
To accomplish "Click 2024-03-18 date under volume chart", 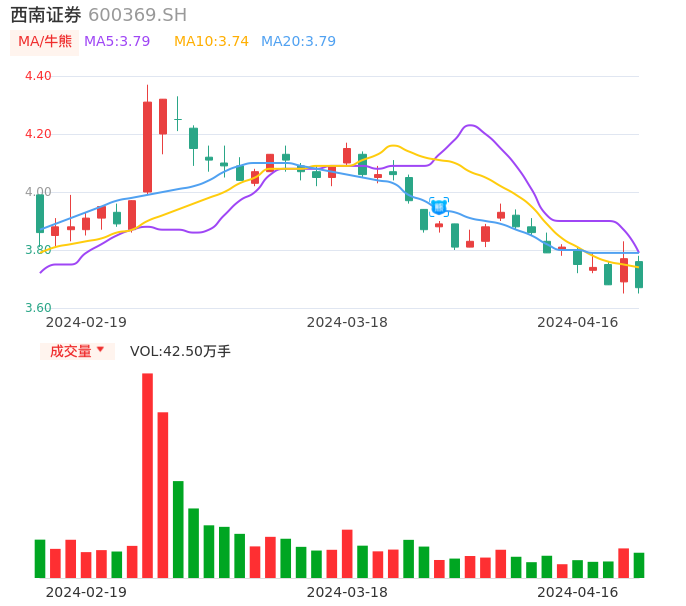I will 347,592.
